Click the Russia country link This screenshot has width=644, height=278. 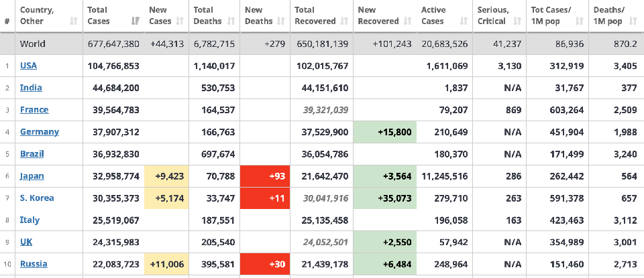click(x=34, y=264)
